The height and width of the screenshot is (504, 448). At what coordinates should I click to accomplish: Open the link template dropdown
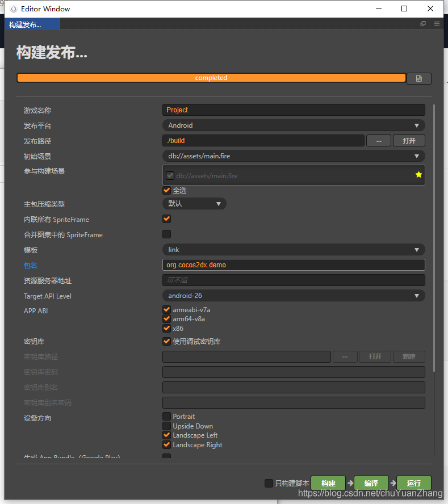[294, 249]
